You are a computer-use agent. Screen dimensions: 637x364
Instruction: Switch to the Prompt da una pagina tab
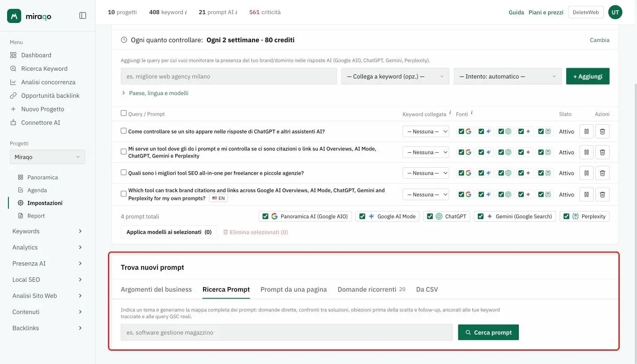click(x=294, y=289)
